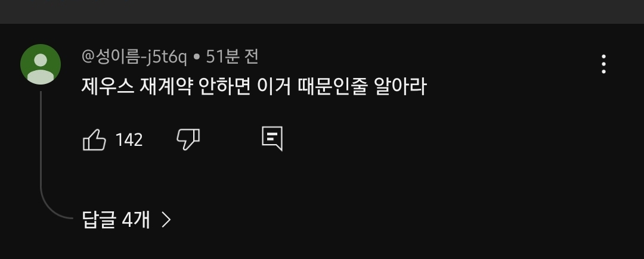
Task: Click the word 알아라 ending the comment
Action: coord(401,86)
